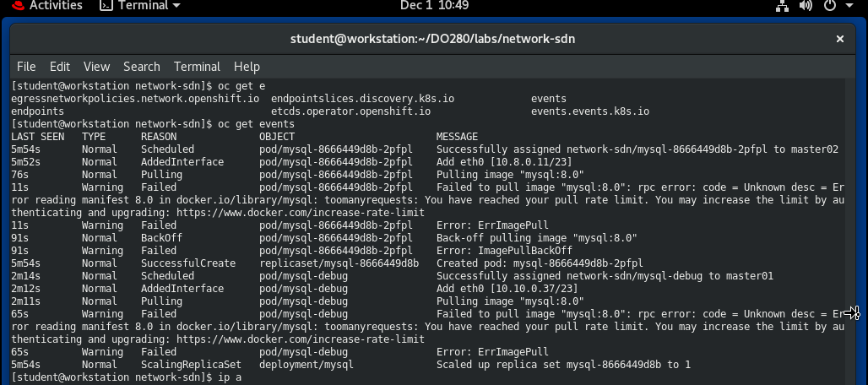Close the terminal window with X
Image resolution: width=868 pixels, height=385 pixels.
[840, 39]
